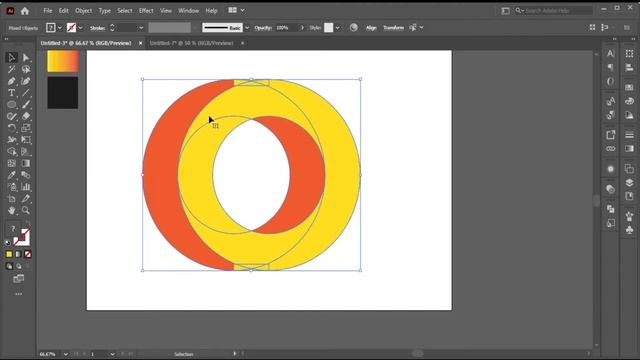
Task: Pick the Column Graph tool
Action: pos(26,187)
